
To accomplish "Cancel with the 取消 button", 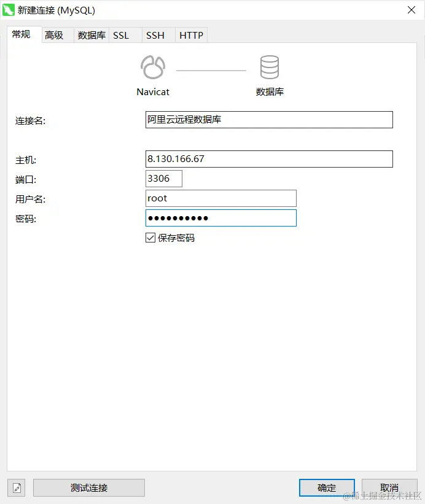I will (x=389, y=488).
